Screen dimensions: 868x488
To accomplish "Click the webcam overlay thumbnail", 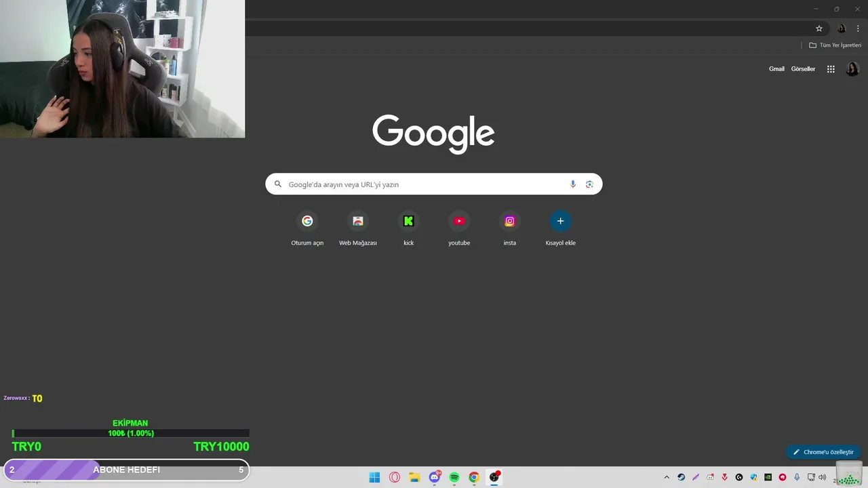I will point(122,68).
